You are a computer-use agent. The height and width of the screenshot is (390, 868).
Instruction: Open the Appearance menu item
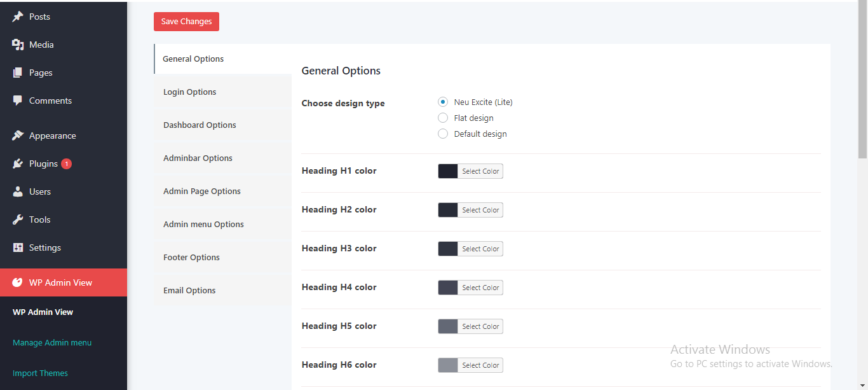(x=64, y=136)
